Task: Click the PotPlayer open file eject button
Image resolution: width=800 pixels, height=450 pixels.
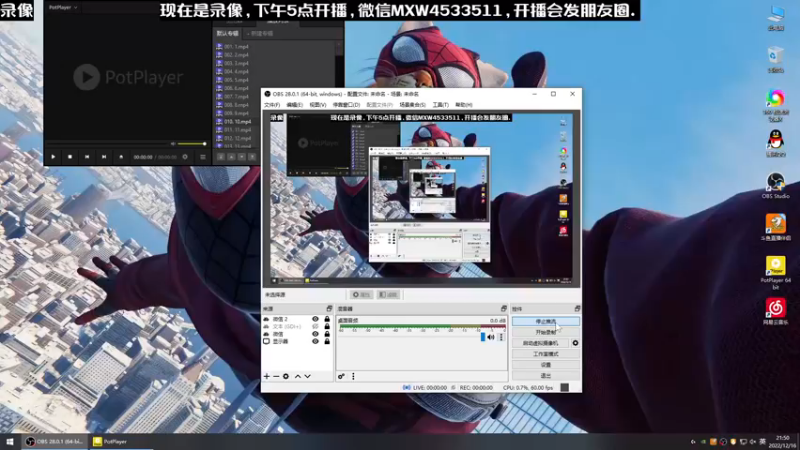Action: point(121,157)
